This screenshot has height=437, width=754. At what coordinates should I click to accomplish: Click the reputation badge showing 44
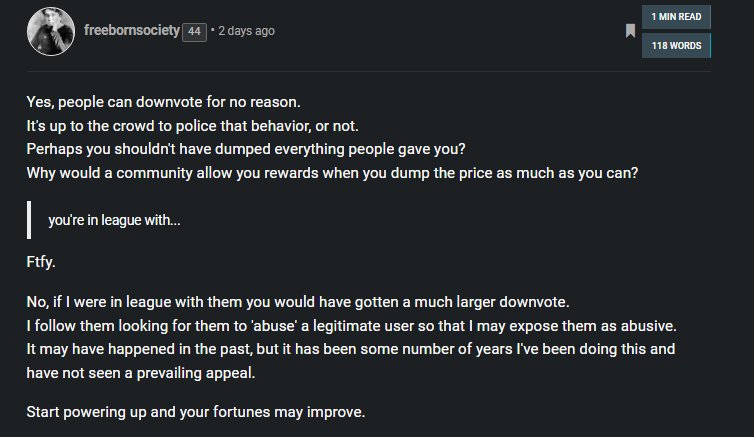(194, 32)
